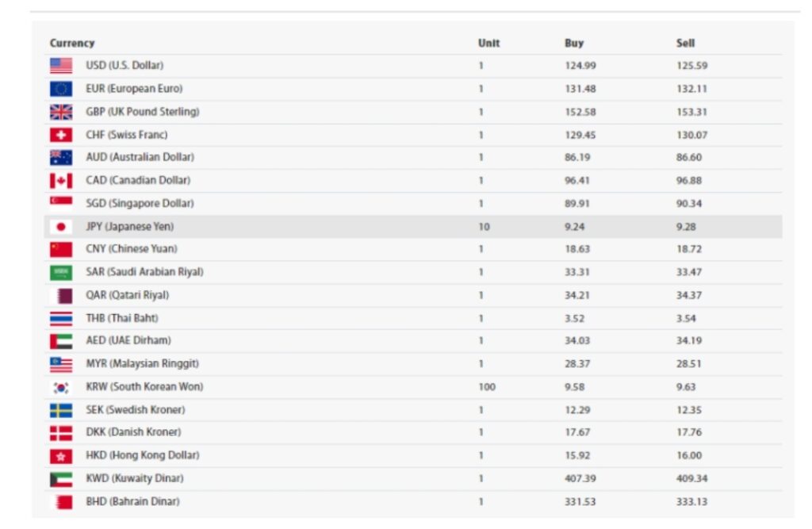The width and height of the screenshot is (812, 529).
Task: Click the JPY unit value 10
Action: pos(484,227)
